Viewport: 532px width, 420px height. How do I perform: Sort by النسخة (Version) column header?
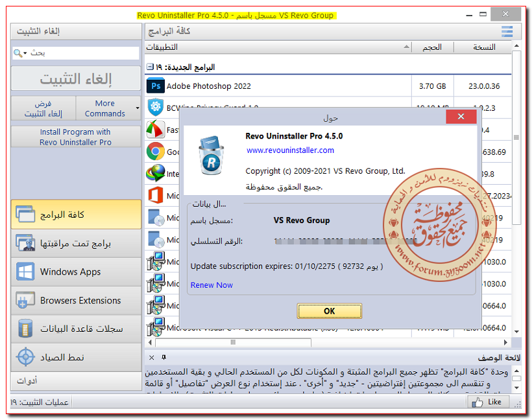tap(483, 47)
